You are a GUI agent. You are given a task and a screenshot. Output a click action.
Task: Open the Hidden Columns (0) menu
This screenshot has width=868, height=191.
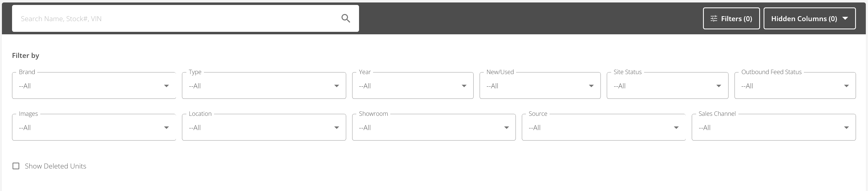point(809,19)
